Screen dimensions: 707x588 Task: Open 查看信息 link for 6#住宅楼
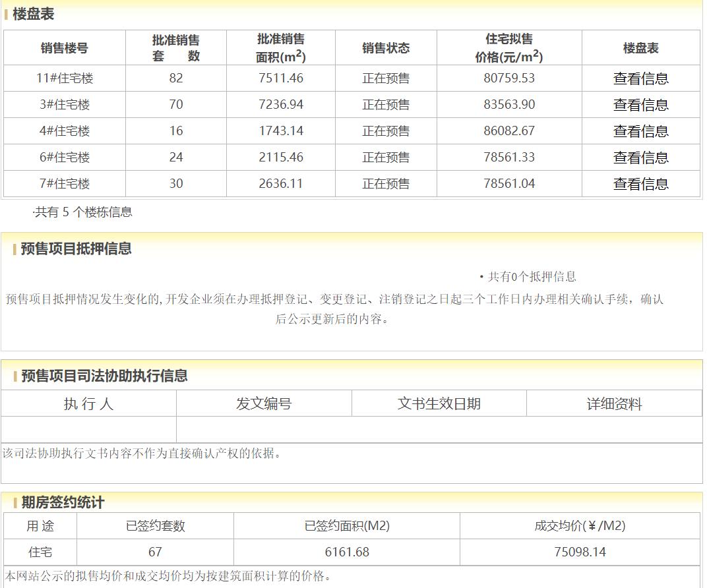(641, 158)
